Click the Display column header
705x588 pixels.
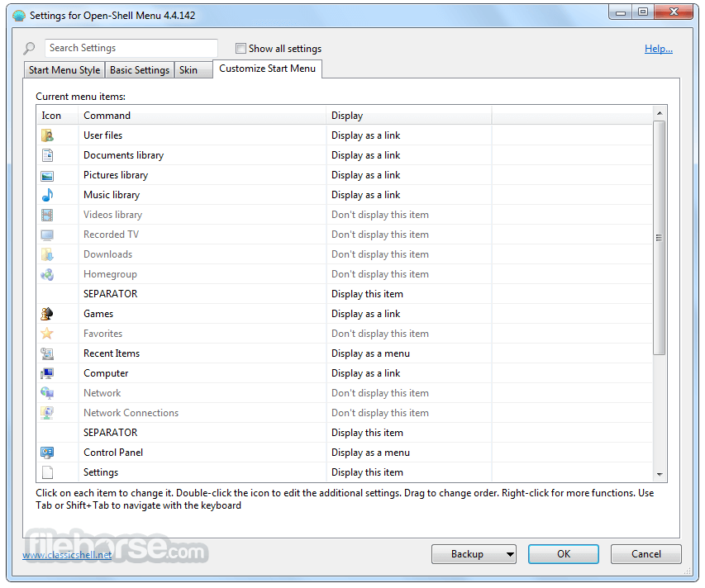coord(409,116)
